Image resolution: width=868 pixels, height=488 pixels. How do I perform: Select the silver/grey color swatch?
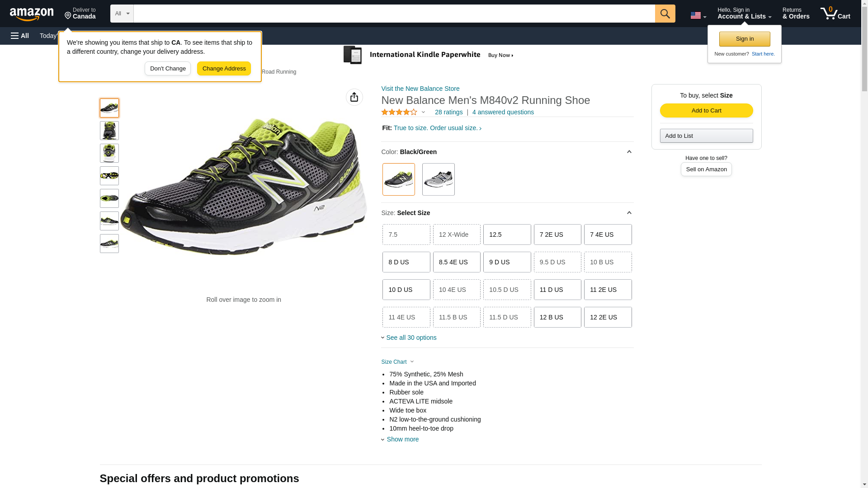coord(438,179)
